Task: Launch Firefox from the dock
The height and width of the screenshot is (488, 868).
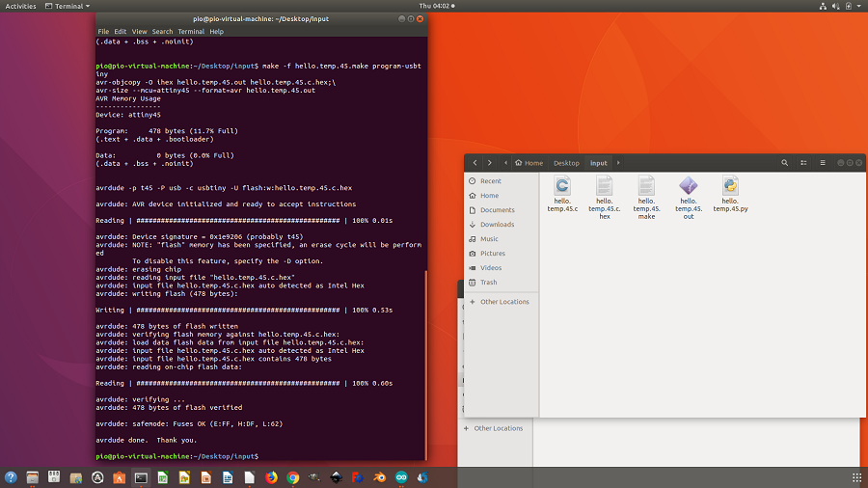Action: tap(271, 477)
